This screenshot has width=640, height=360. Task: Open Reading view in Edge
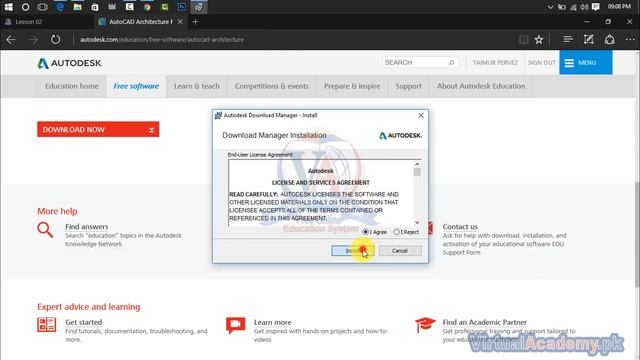pyautogui.click(x=523, y=40)
